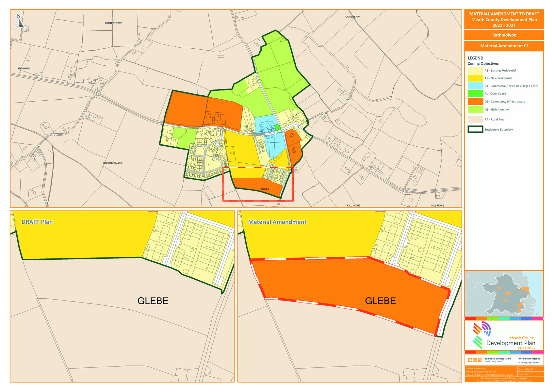This screenshot has width=554, height=392.
Task: Select the B1 Commercial/Town Centre blue swatch
Action: [475, 86]
